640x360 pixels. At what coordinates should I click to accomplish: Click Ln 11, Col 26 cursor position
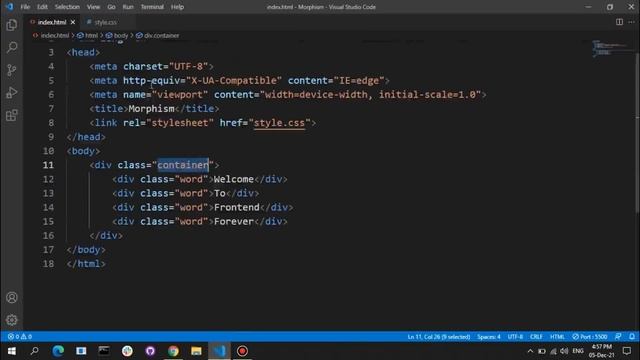pos(439,337)
